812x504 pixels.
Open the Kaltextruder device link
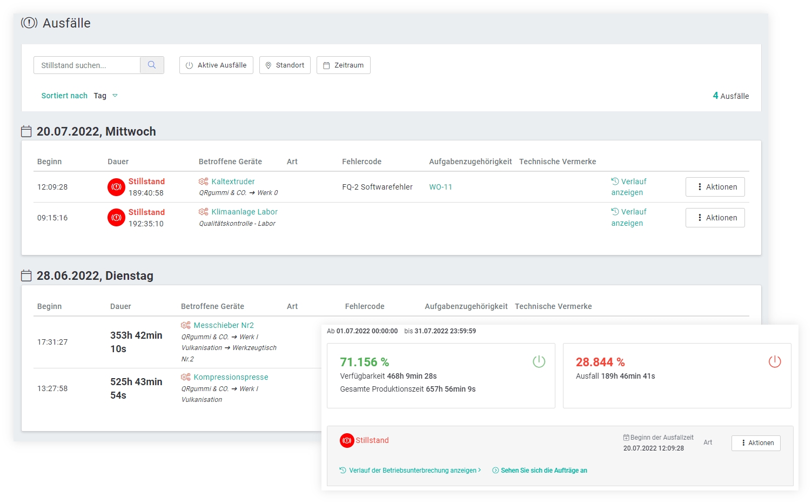[x=233, y=182]
